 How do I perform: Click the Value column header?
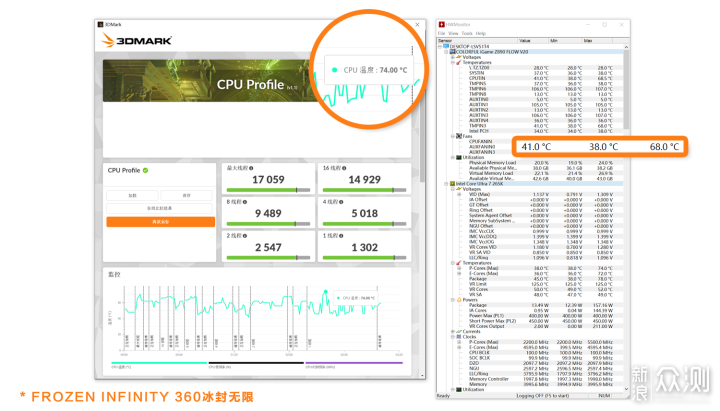point(534,41)
